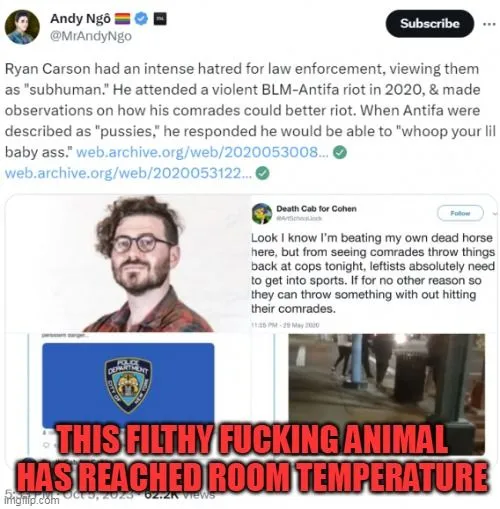Open the web.archive.org/web/2020053122 link
This screenshot has height=509, width=500.
129,173
